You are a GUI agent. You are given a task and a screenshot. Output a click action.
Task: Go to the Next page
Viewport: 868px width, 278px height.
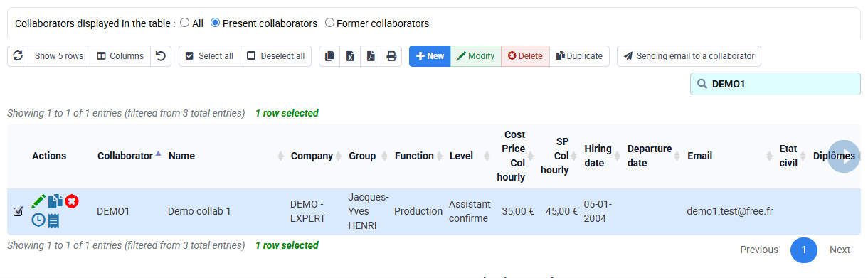coord(840,250)
